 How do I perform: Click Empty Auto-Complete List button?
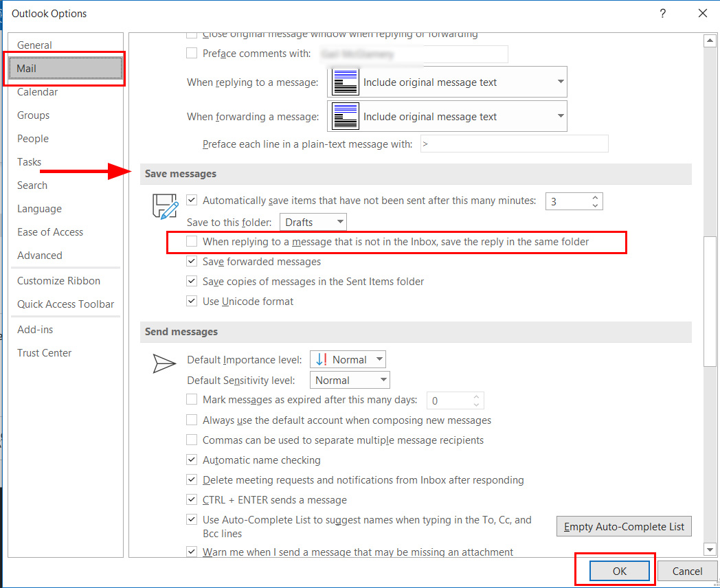click(x=624, y=527)
